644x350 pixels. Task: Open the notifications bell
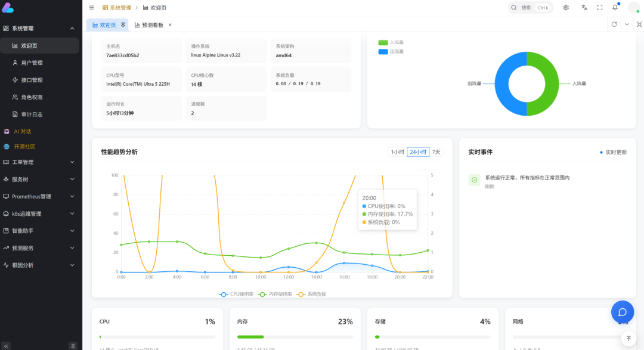(x=615, y=7)
